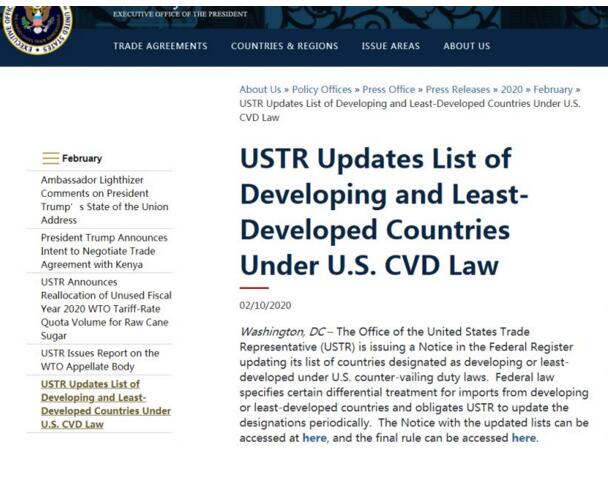Open the Notice 'here' link after 'accessed at'
This screenshot has height=485, width=608.
[314, 438]
